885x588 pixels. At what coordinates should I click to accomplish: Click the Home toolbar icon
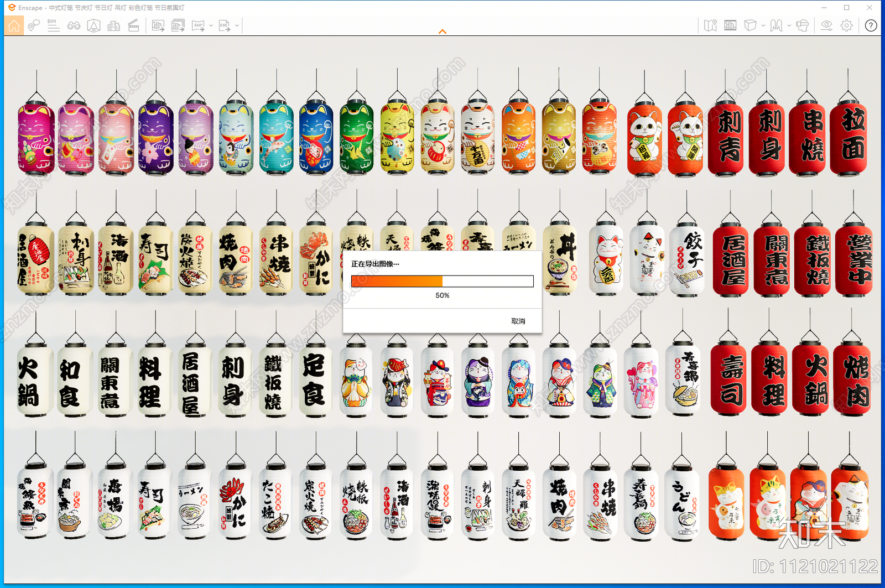pos(14,25)
